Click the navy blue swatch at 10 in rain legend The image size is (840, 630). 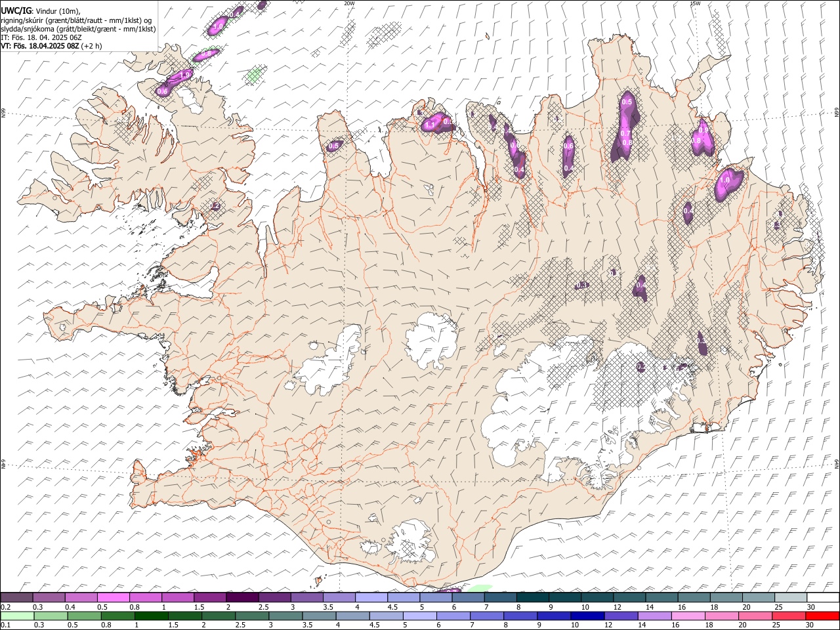pyautogui.click(x=586, y=616)
